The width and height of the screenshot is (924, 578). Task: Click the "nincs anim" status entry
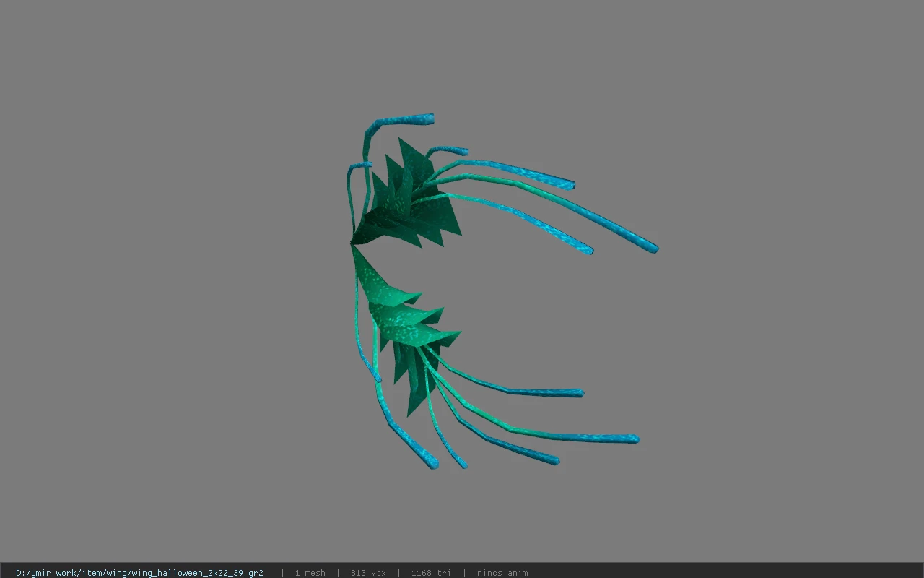[x=502, y=573]
